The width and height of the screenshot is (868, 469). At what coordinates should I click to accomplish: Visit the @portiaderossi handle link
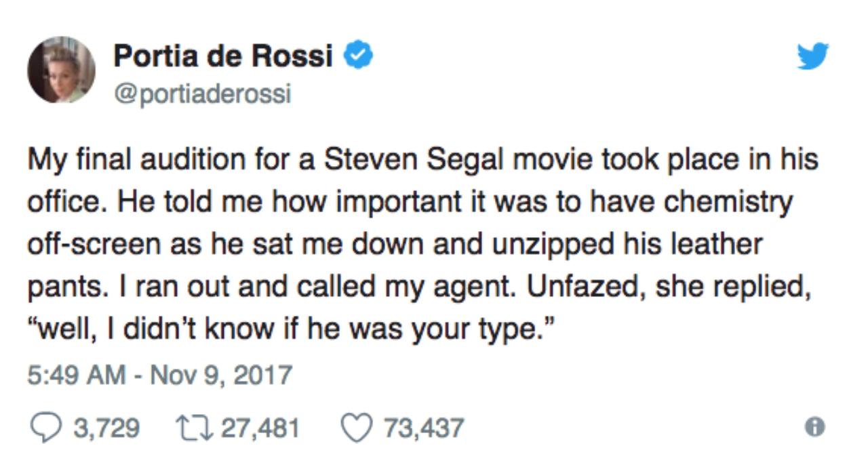pyautogui.click(x=201, y=94)
